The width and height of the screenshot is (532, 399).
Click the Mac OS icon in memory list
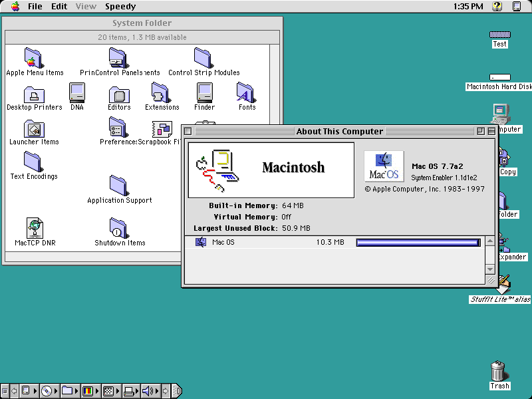coord(201,242)
